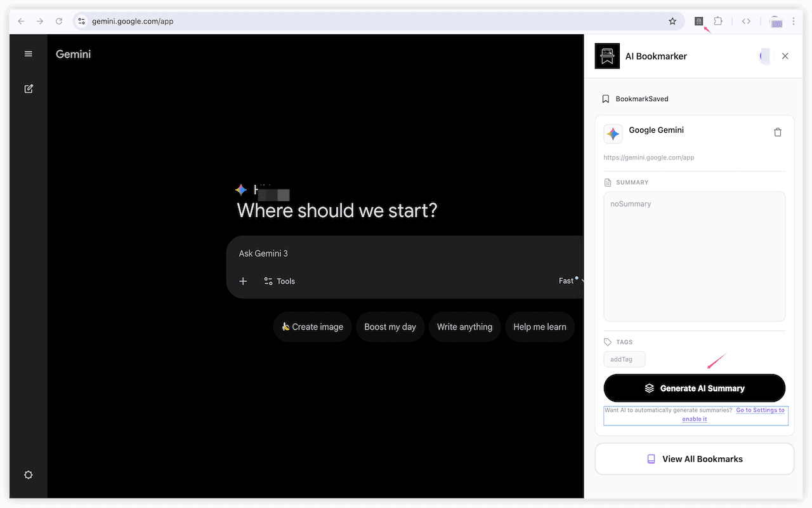The width and height of the screenshot is (812, 508).
Task: Click the Summary document icon
Action: 606,182
